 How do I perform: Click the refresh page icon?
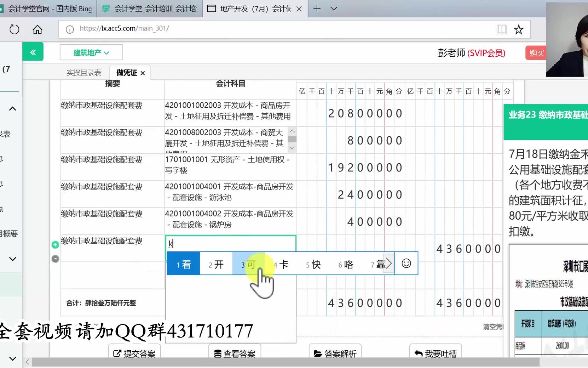(x=14, y=29)
